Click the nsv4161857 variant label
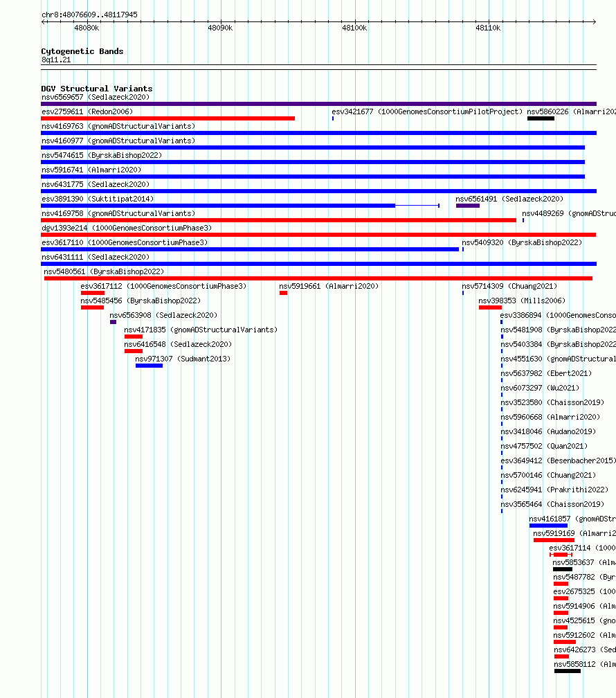This screenshot has height=698, width=616. 572,519
